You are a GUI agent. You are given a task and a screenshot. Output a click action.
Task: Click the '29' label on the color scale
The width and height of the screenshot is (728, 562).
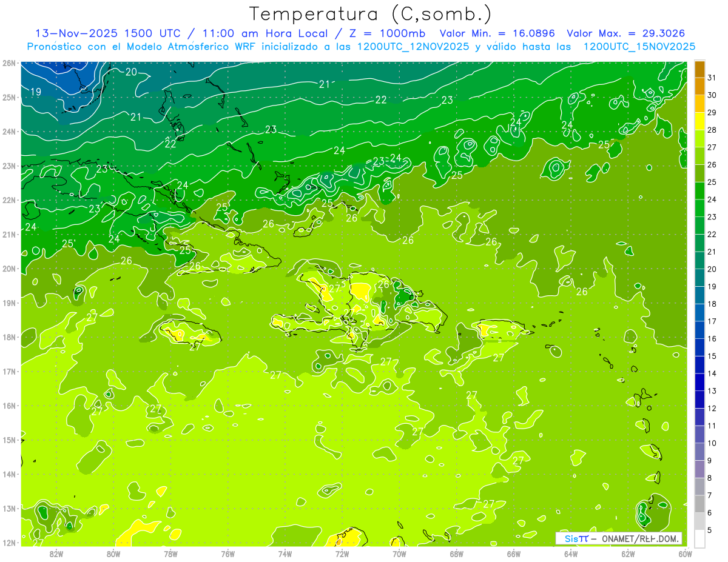(x=712, y=112)
